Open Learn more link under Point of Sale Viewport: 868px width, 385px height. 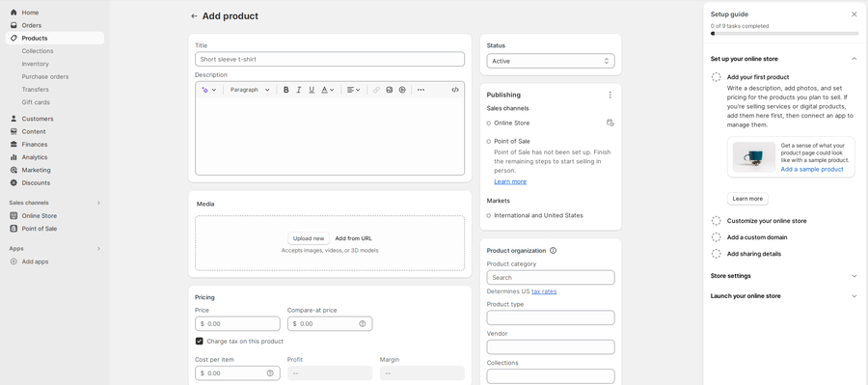pos(510,181)
